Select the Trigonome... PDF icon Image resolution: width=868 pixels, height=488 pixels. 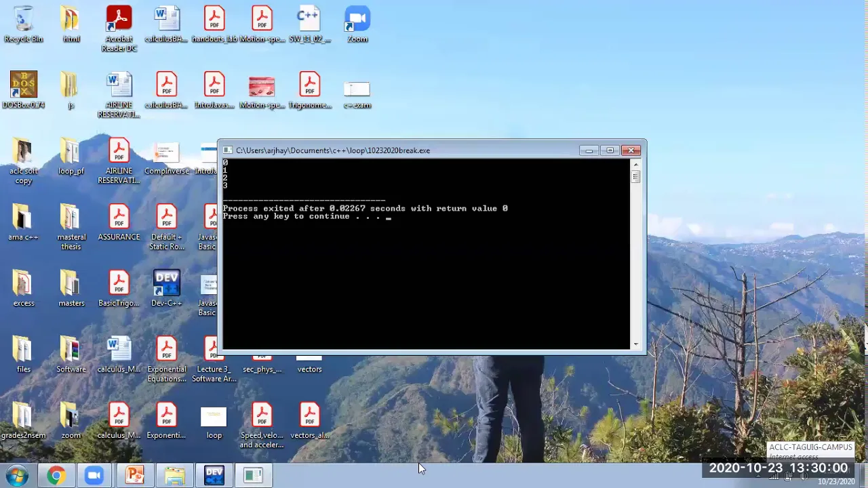pyautogui.click(x=309, y=90)
